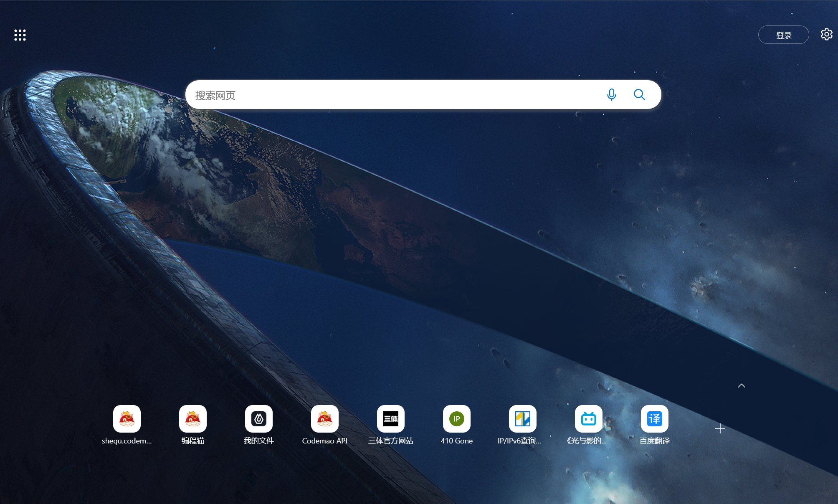Collapse quick links with the chevron arrow
The image size is (838, 504).
(742, 385)
